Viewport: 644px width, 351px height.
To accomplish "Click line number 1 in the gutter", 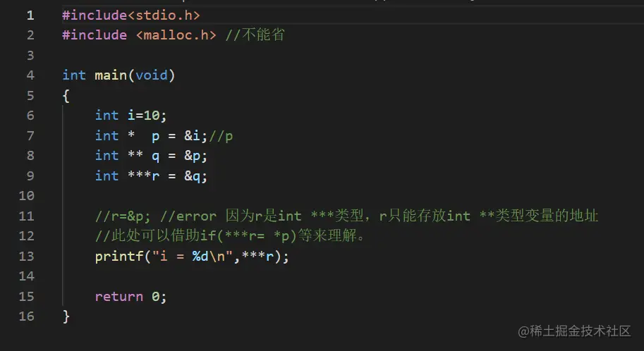I will (x=30, y=16).
